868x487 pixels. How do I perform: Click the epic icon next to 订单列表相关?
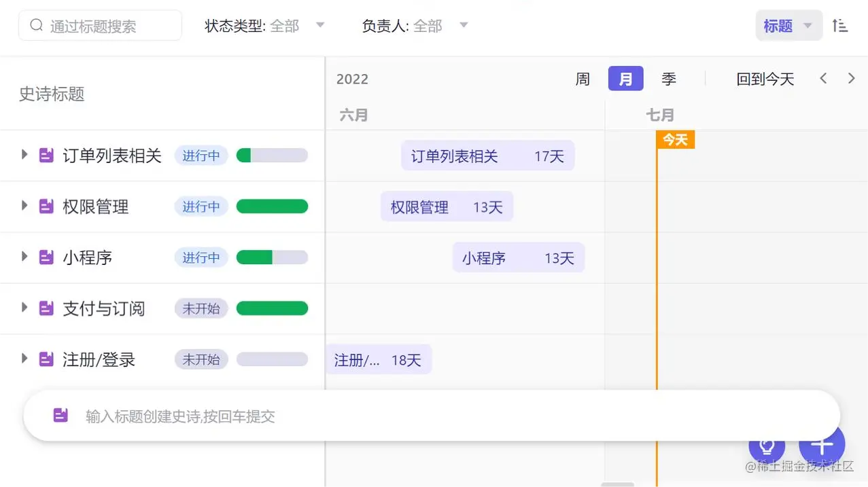(x=46, y=155)
